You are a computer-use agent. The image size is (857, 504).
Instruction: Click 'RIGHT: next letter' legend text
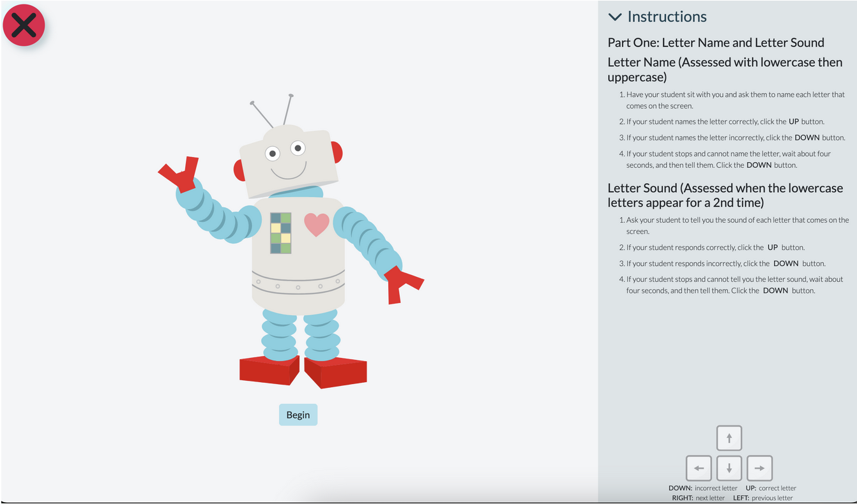(x=699, y=498)
